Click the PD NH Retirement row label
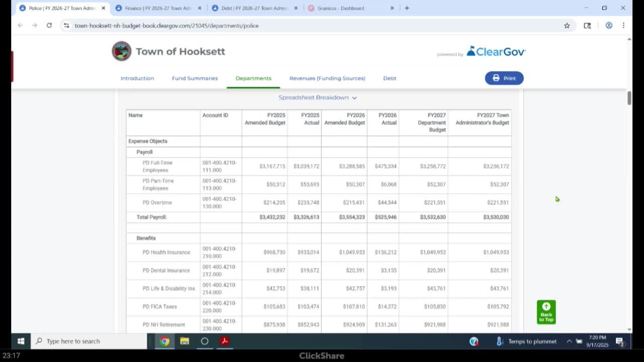 click(x=164, y=325)
